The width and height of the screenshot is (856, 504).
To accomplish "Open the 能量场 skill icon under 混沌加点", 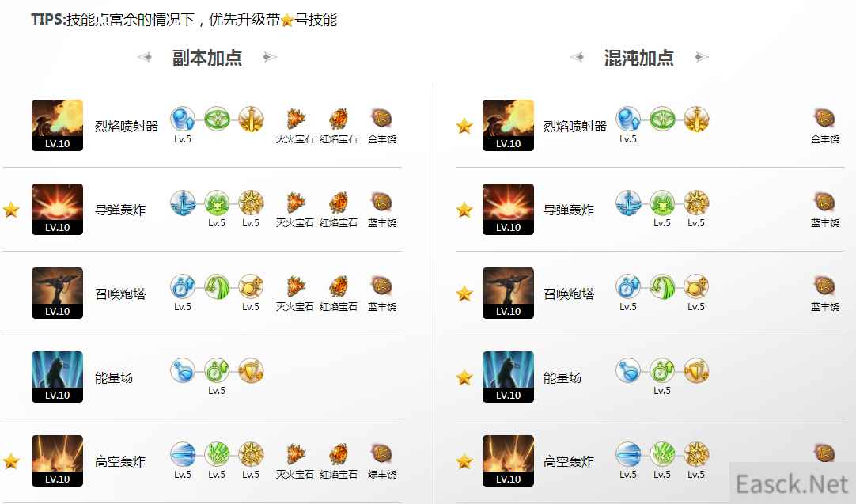I will point(508,377).
